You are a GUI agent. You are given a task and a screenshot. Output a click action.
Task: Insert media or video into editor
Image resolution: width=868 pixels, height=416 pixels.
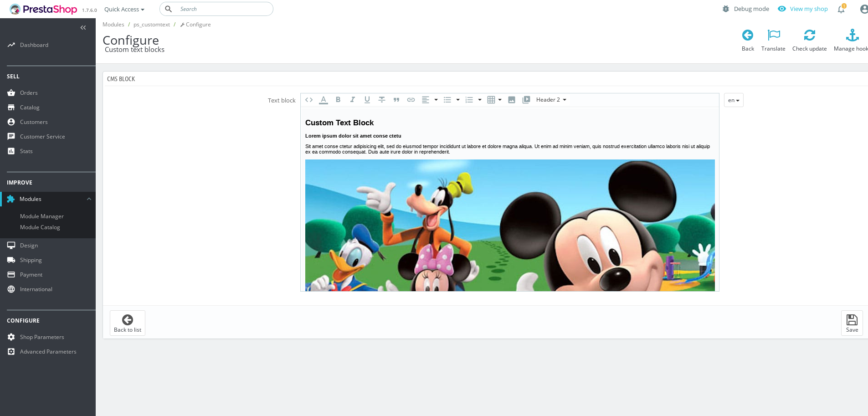(526, 100)
